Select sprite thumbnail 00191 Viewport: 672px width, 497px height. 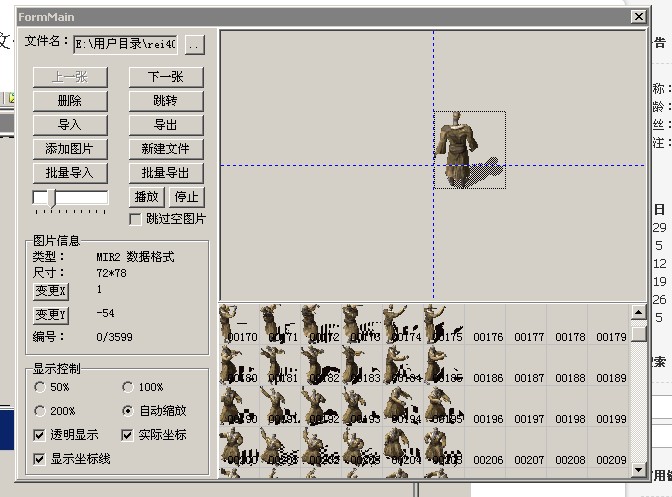click(x=280, y=406)
